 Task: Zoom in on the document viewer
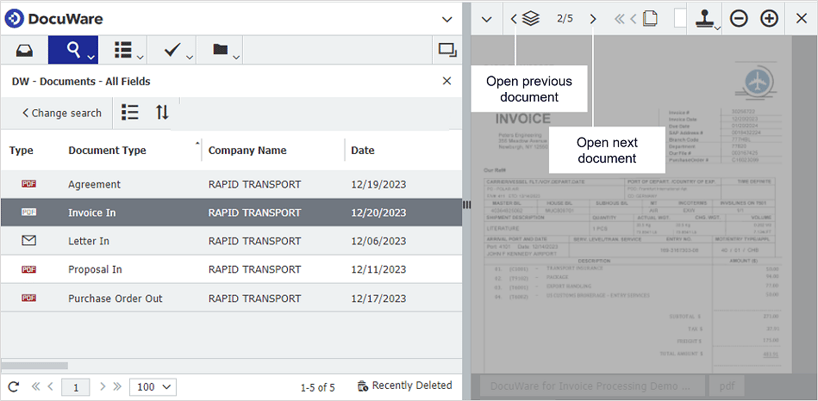769,18
